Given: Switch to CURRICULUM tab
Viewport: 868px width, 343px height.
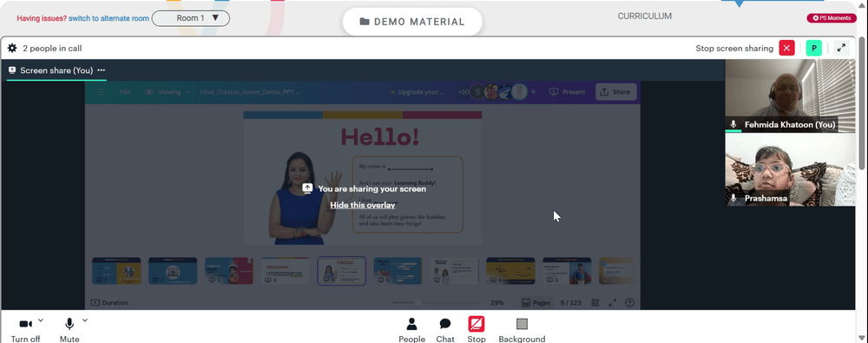Looking at the screenshot, I should tap(644, 16).
